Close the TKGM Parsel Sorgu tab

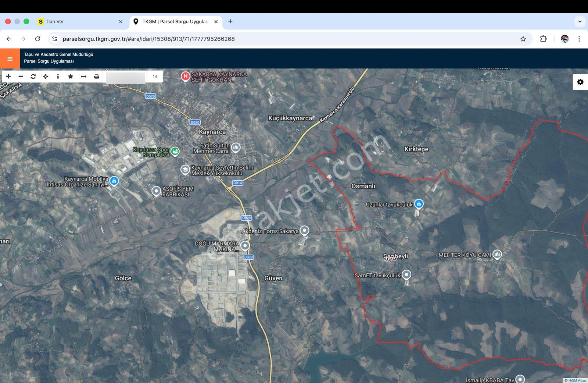coord(216,22)
